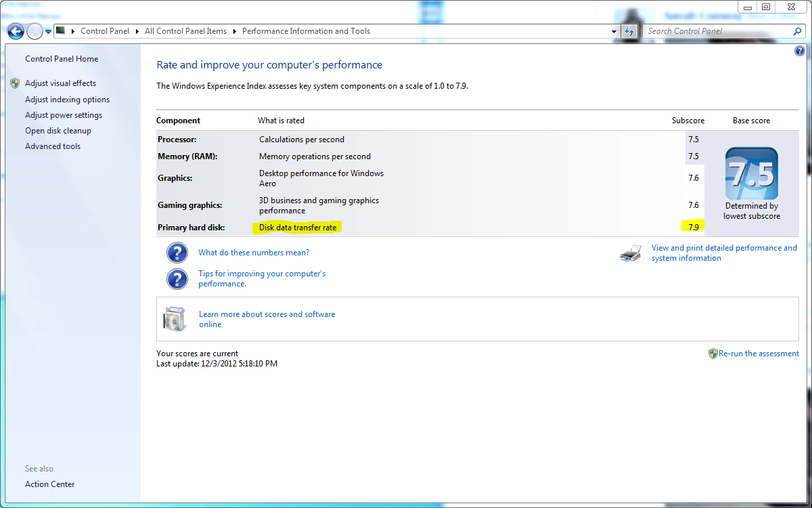Re-run the assessment
The height and width of the screenshot is (508, 812).
[x=759, y=354]
